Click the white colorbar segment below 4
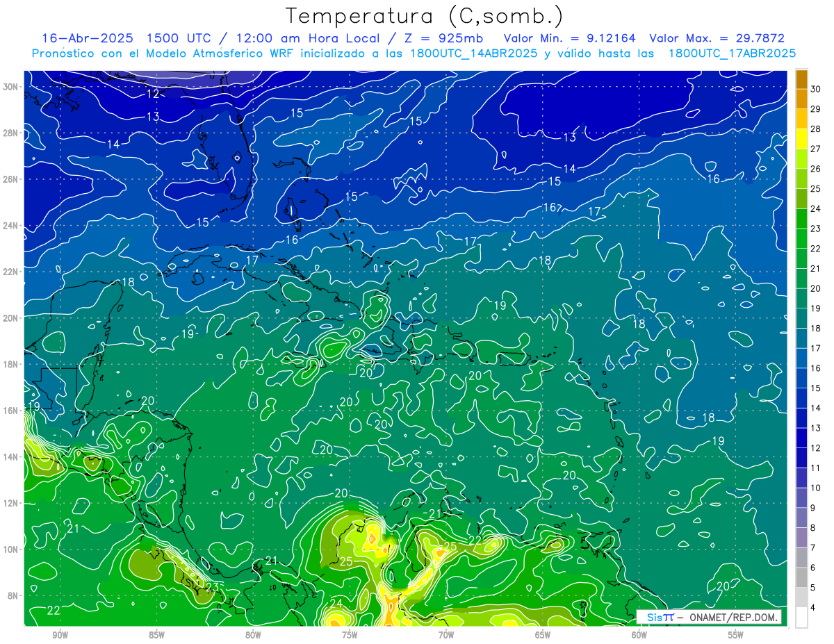834x644 pixels. coord(801,618)
